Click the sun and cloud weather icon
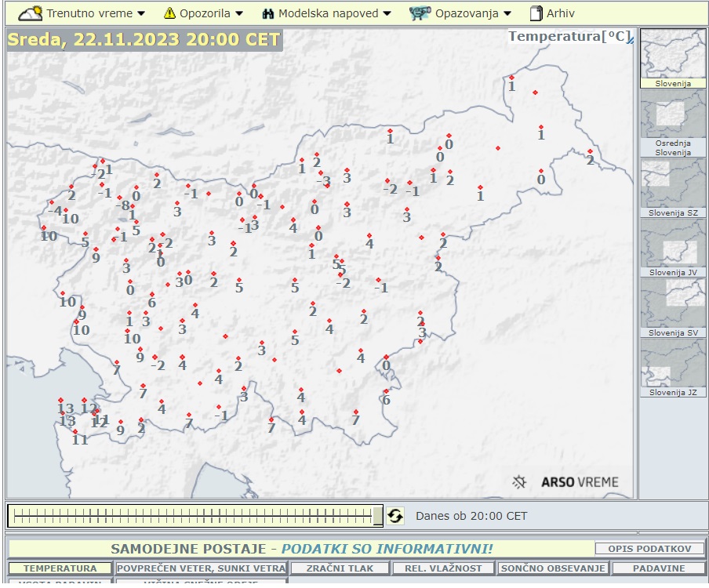This screenshot has height=588, width=709. pos(31,13)
